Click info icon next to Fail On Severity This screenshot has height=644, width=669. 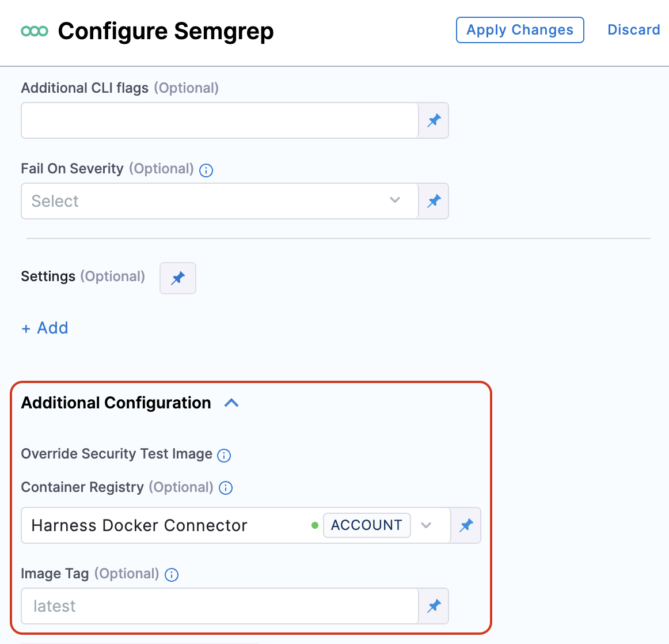pyautogui.click(x=206, y=171)
